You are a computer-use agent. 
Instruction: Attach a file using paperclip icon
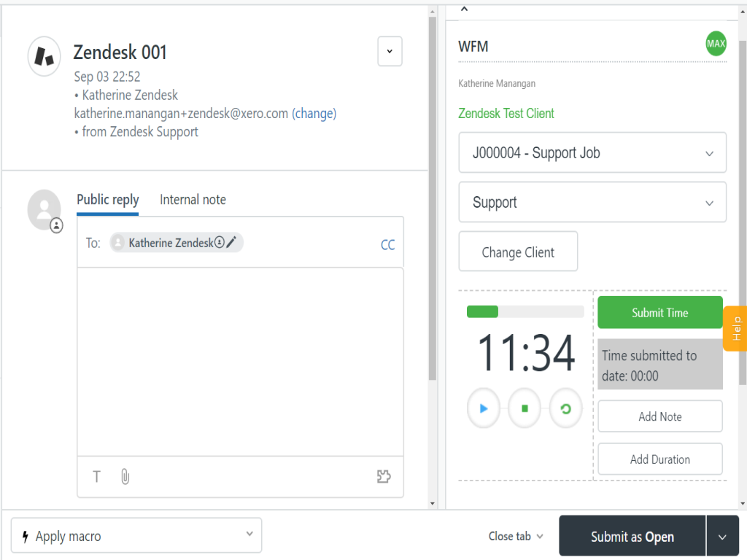(x=125, y=477)
